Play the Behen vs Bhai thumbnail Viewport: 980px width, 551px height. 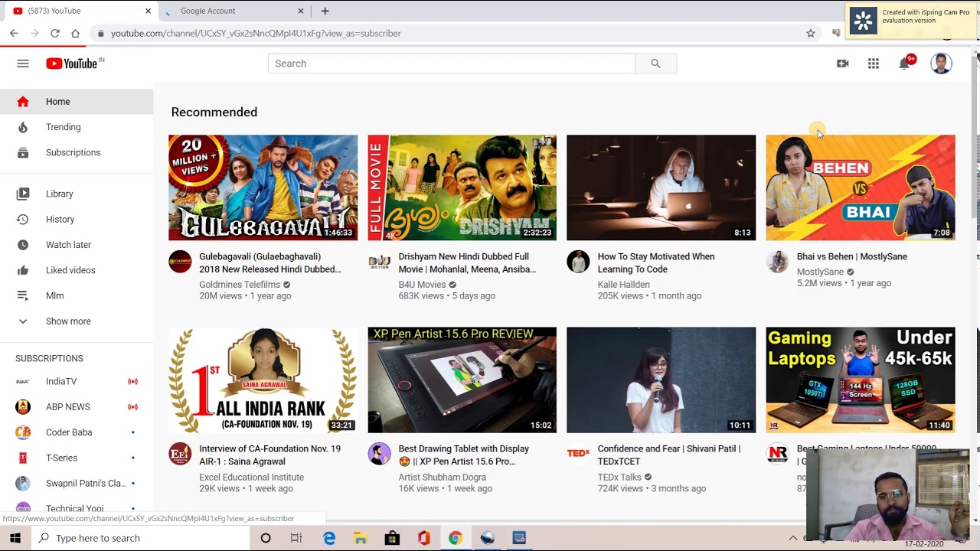tap(861, 187)
